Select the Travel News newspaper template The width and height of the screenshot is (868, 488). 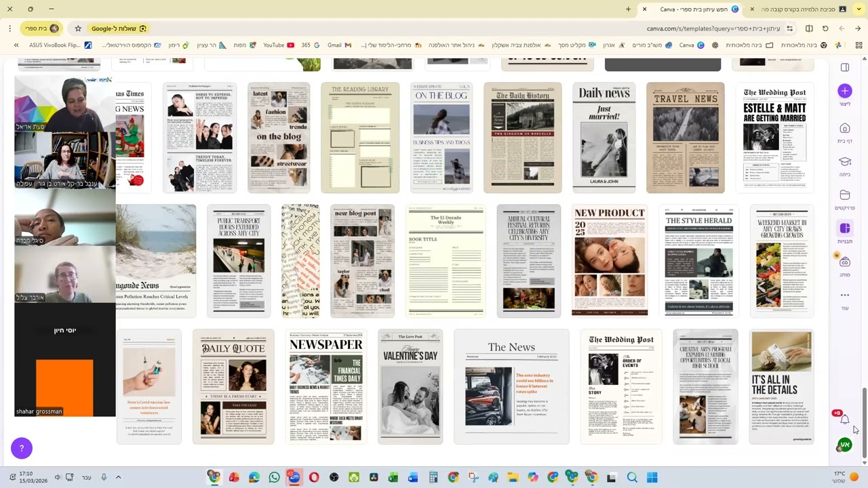click(685, 138)
